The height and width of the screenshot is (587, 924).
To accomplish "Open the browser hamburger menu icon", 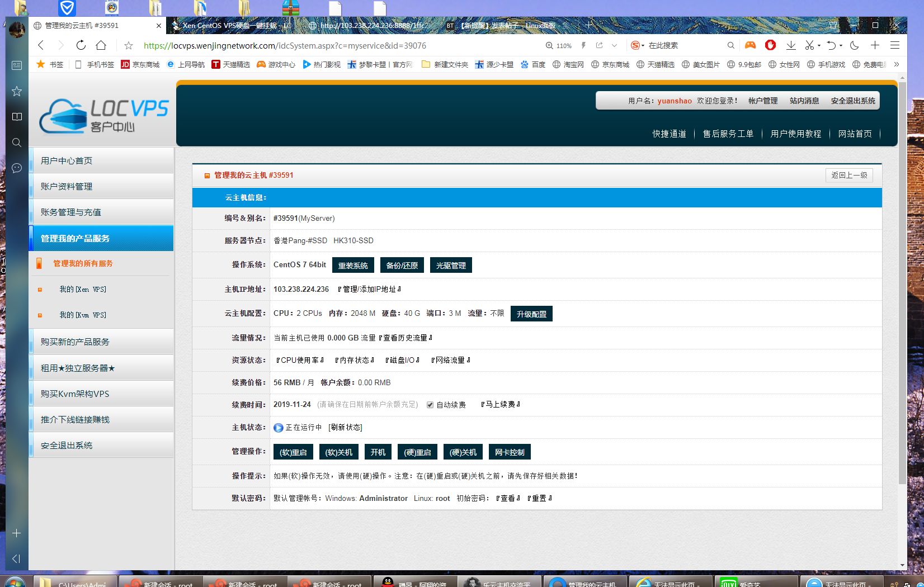I will (x=895, y=45).
